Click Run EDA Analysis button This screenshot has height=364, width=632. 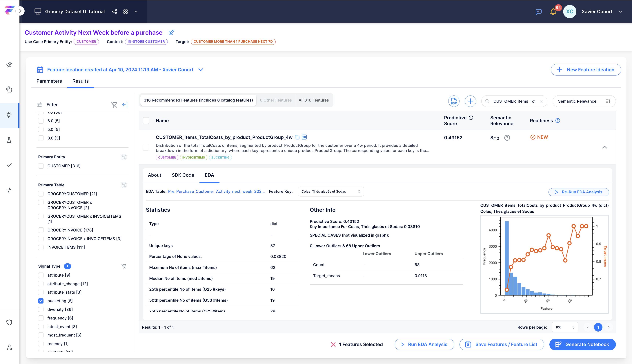pos(424,345)
